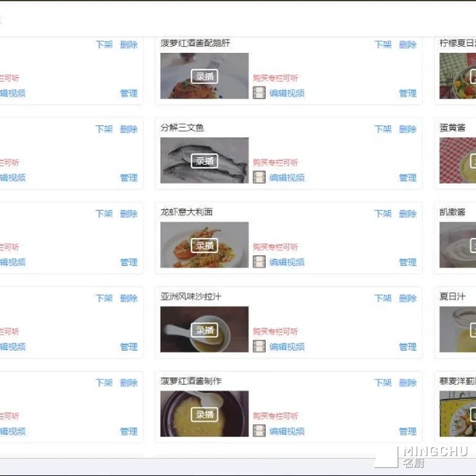
Task: Take down 菠萝红酒酱配鹅肝 with 下架
Action: (383, 44)
